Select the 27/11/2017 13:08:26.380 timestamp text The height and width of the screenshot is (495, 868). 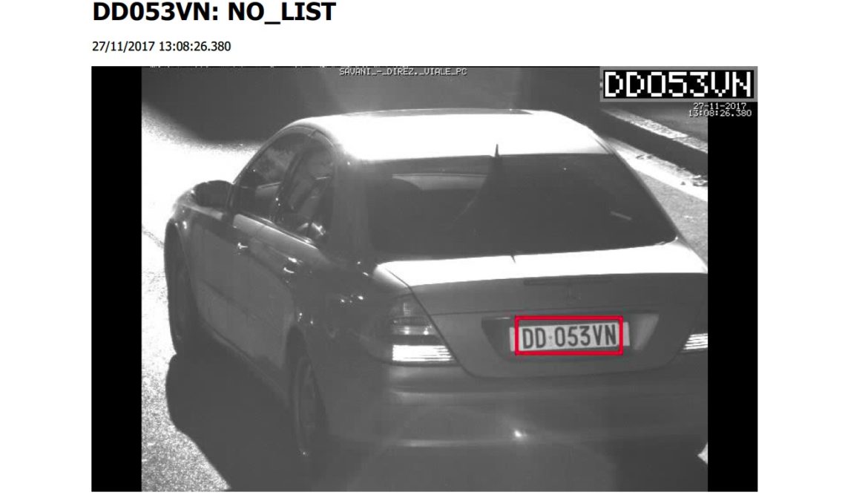coord(161,47)
